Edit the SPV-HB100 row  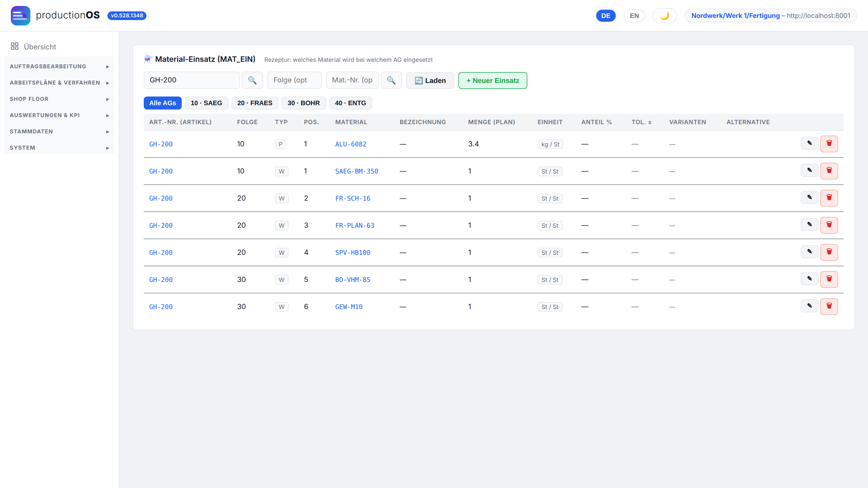tap(809, 252)
